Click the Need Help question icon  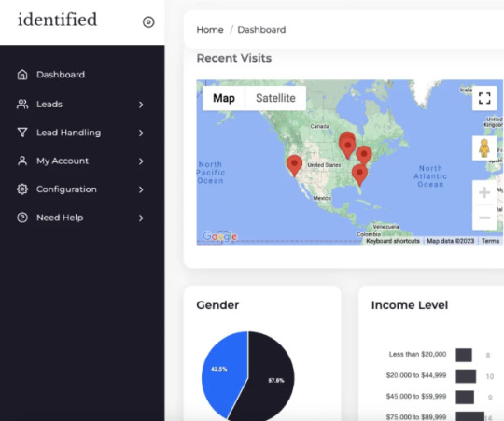[x=22, y=218]
